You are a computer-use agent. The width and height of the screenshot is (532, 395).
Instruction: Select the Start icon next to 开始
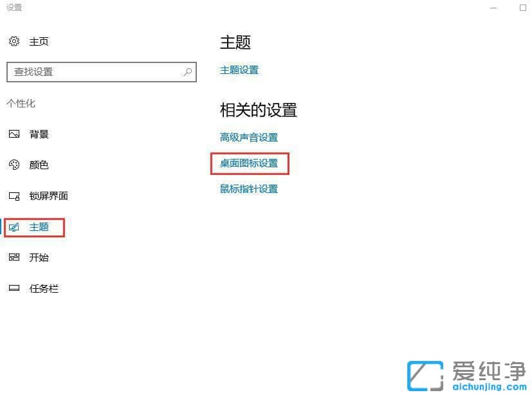tap(14, 257)
